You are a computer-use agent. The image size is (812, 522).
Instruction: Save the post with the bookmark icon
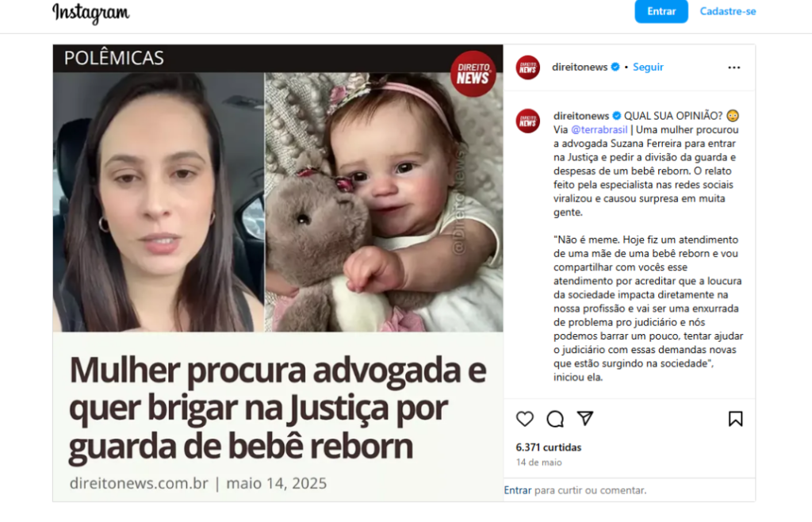[x=735, y=418]
